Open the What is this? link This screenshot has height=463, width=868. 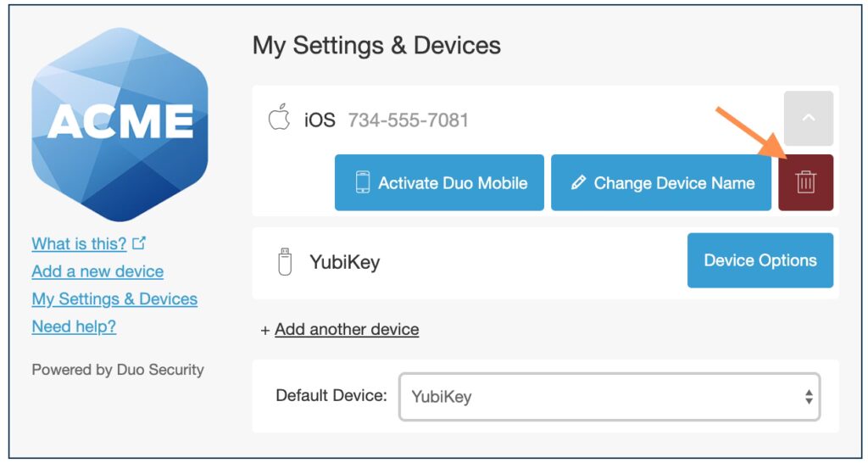coord(79,244)
